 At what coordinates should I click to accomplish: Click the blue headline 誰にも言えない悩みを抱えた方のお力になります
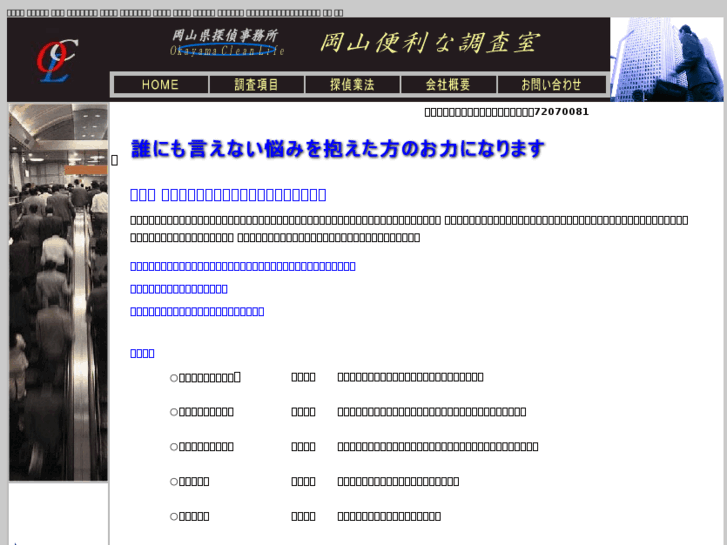tap(338, 149)
